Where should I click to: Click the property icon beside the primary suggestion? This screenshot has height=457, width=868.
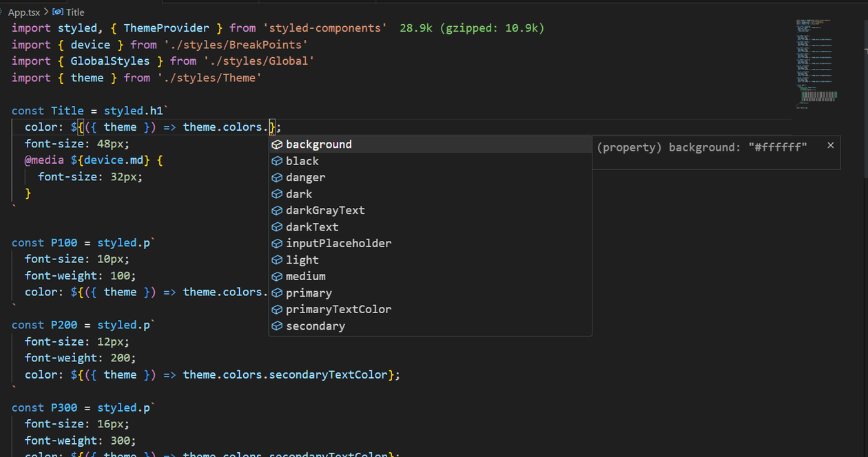[x=277, y=293]
